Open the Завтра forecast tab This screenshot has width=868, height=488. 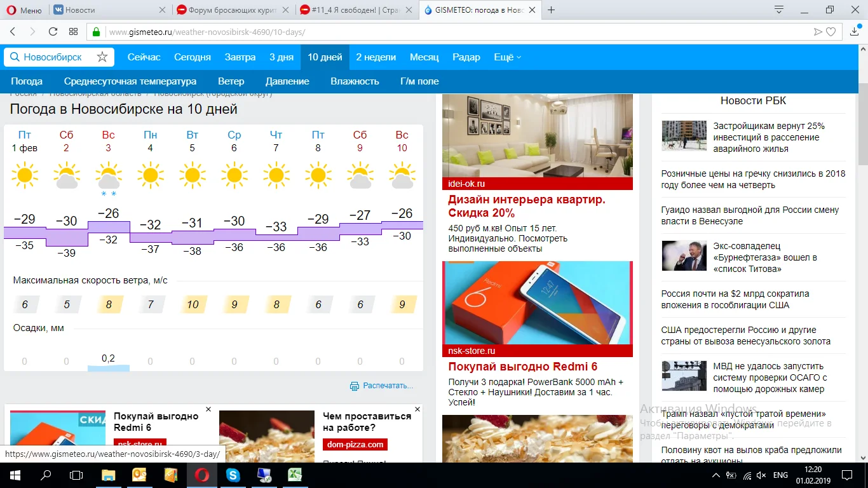(x=240, y=57)
